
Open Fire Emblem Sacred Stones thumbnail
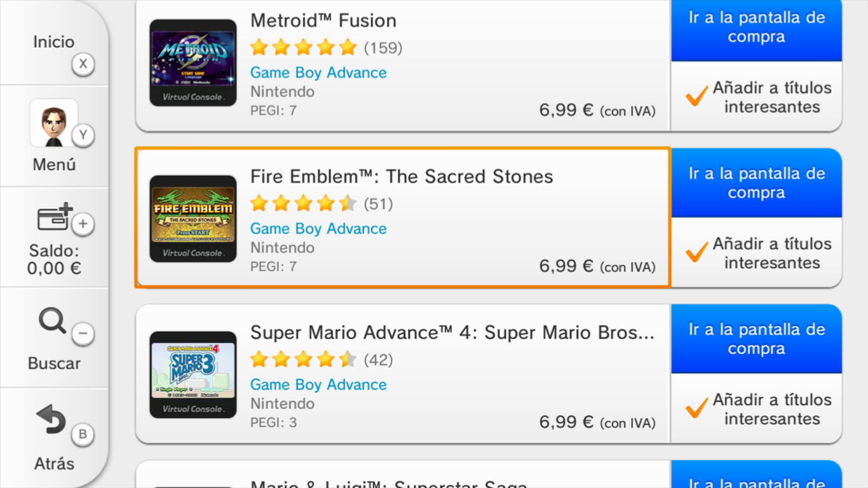tap(193, 219)
